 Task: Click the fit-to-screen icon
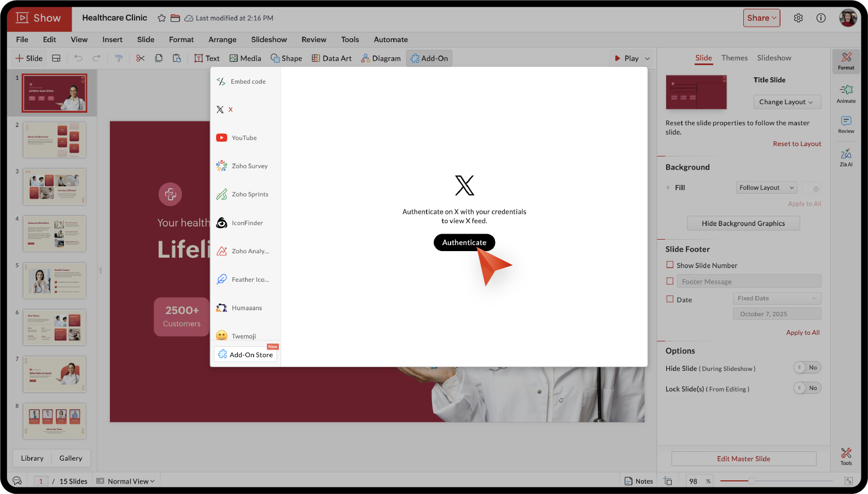(848, 481)
